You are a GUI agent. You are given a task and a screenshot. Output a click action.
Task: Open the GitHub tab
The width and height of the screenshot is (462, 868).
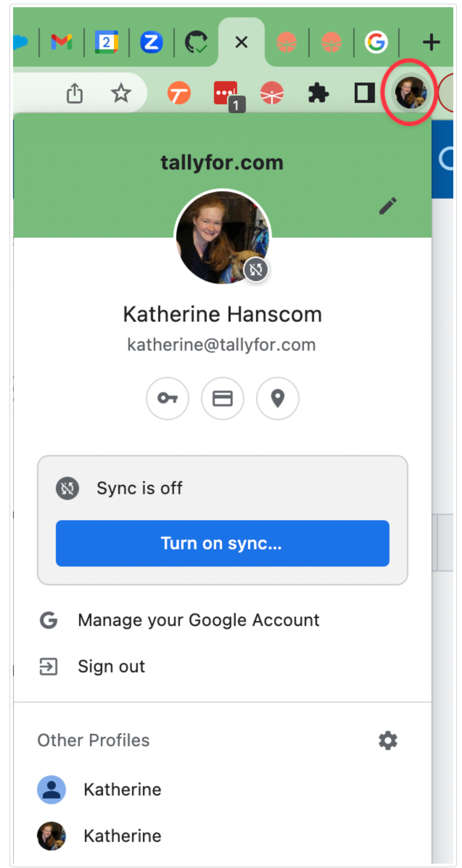click(196, 42)
